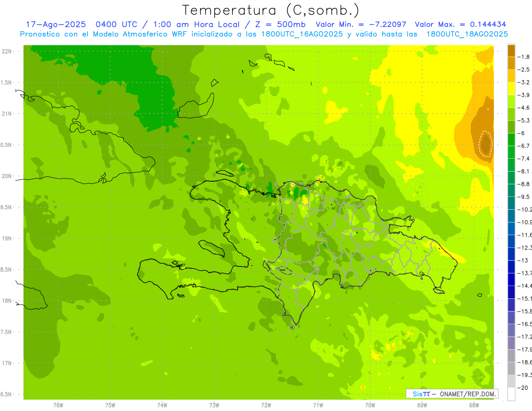Image resolution: width=532 pixels, height=411 pixels.
Task: Pick the legend swatch between -15.8 and -16.5
Action: [511, 317]
